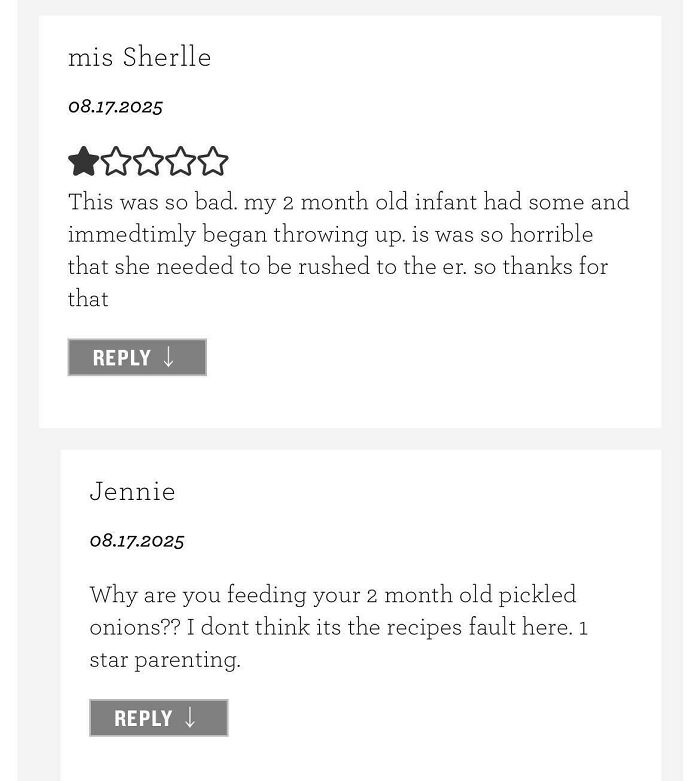700x781 pixels.
Task: Click the reviewer name mis Sherlle
Action: point(139,57)
